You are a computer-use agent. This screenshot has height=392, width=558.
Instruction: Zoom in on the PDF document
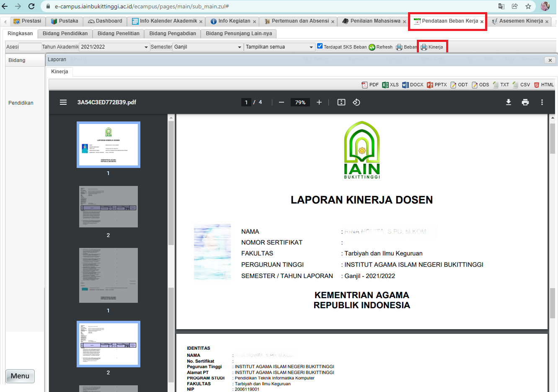point(319,102)
